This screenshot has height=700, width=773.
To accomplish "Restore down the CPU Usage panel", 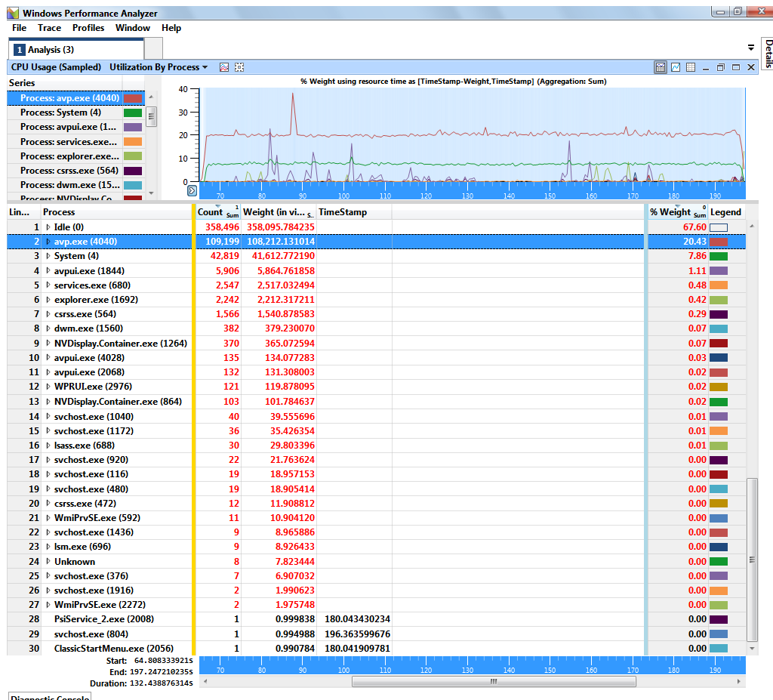I will click(x=721, y=67).
